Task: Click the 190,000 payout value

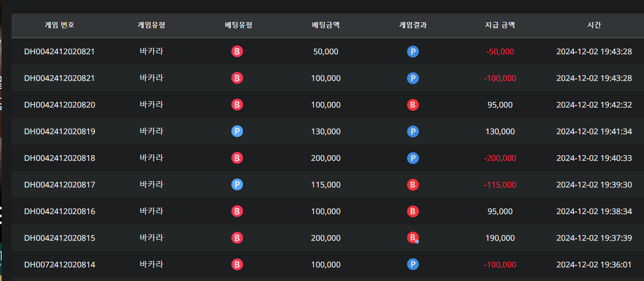Action: click(500, 238)
